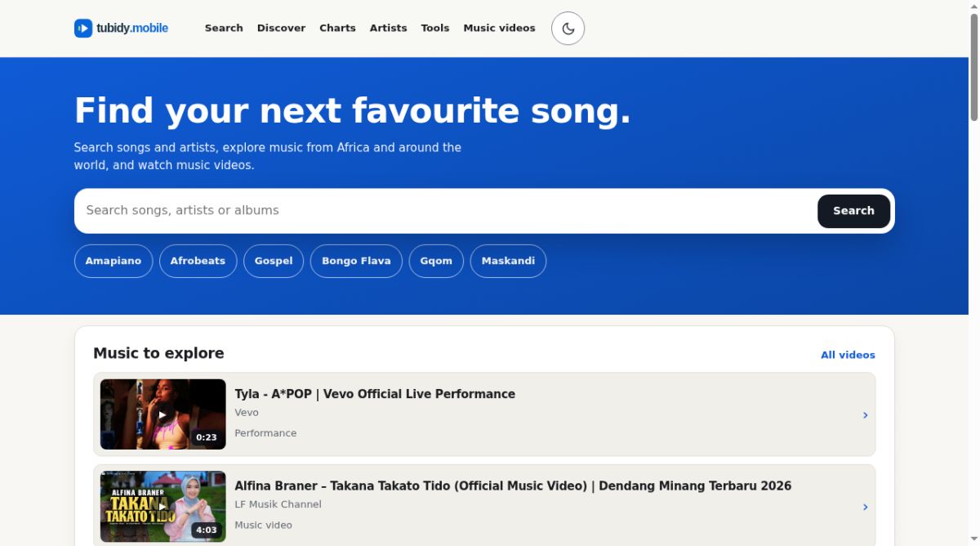
Task: Open the Tools menu item
Action: (x=435, y=28)
